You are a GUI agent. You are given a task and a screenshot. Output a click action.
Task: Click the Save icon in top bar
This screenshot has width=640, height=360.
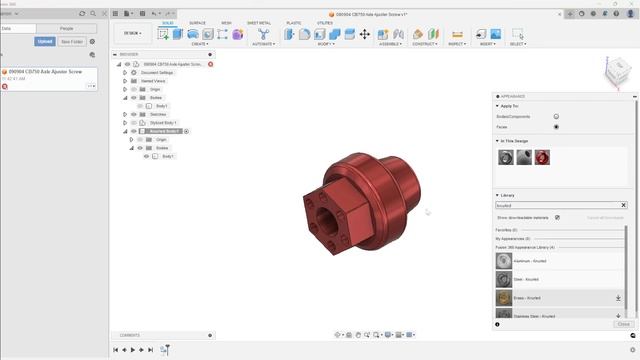pos(142,13)
